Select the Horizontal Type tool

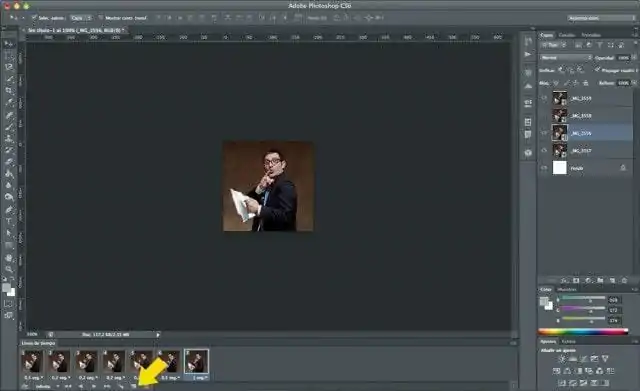point(9,222)
